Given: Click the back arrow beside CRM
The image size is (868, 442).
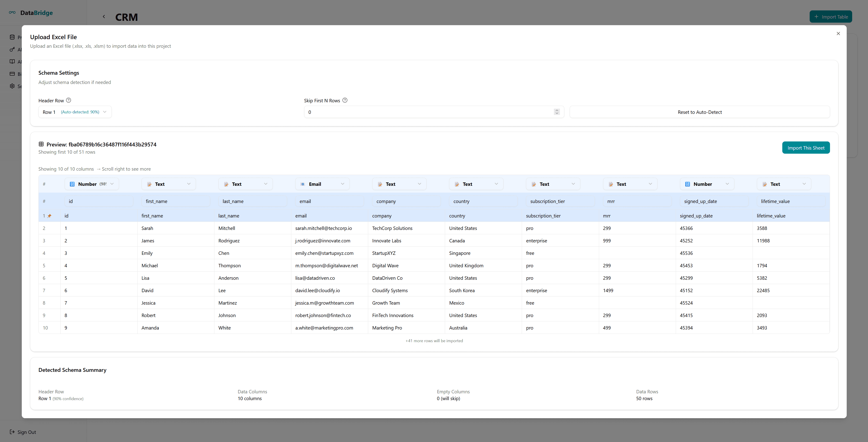Looking at the screenshot, I should (104, 17).
